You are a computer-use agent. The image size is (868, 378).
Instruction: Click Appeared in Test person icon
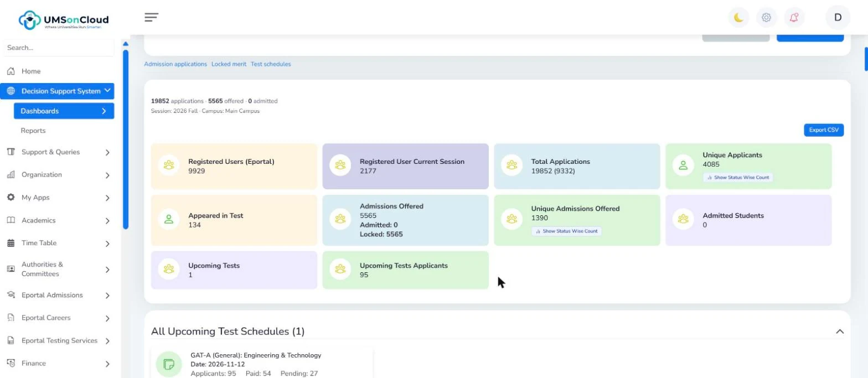169,219
